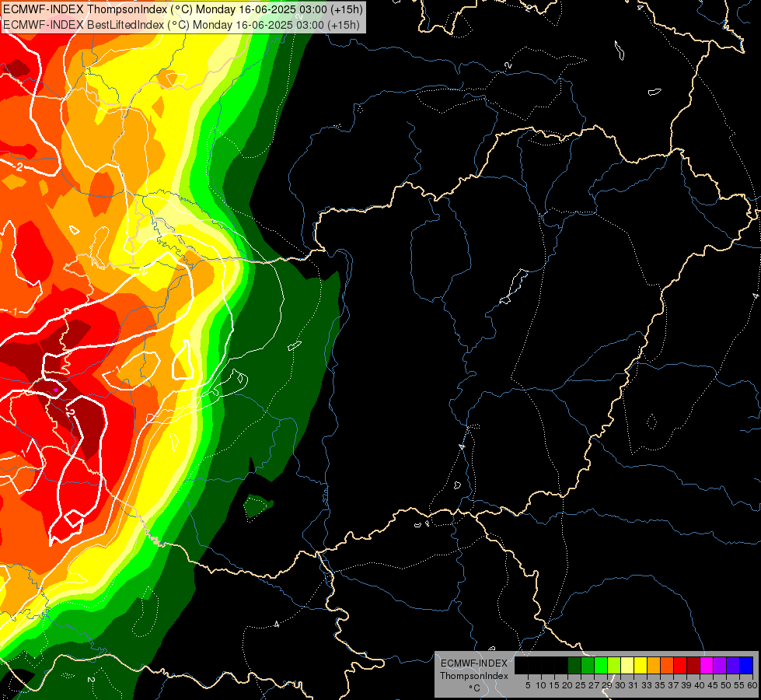Click the legend tick value 35
761x700 pixels.
coord(660,685)
